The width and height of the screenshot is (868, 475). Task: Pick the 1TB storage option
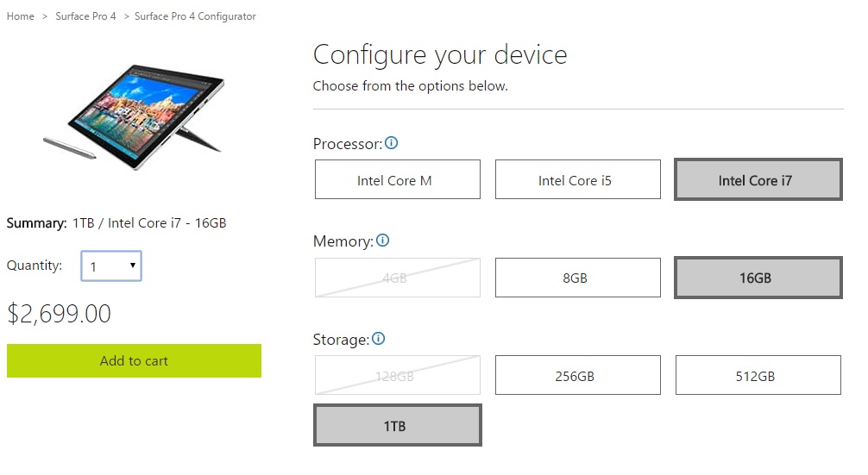pos(397,426)
